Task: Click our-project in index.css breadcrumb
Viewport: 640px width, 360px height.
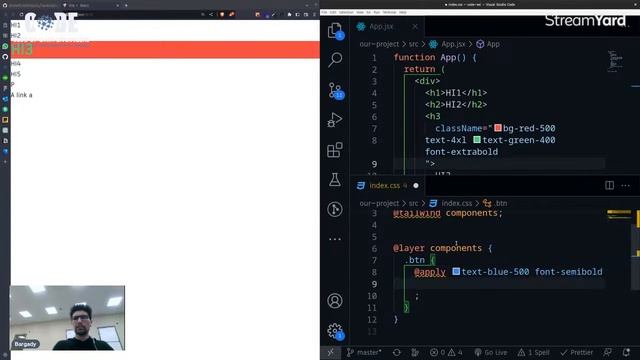Action: 379,203
